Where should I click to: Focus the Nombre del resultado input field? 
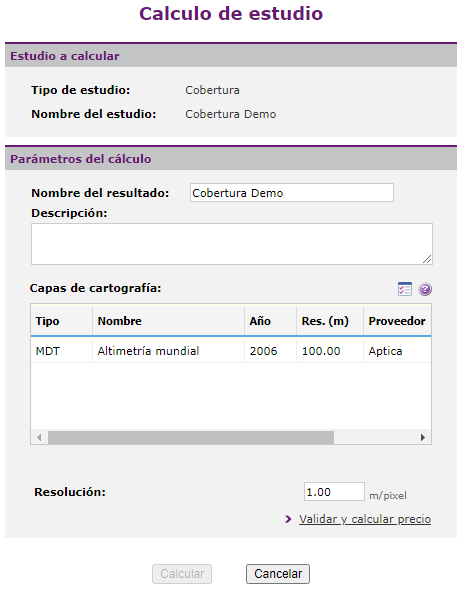292,193
